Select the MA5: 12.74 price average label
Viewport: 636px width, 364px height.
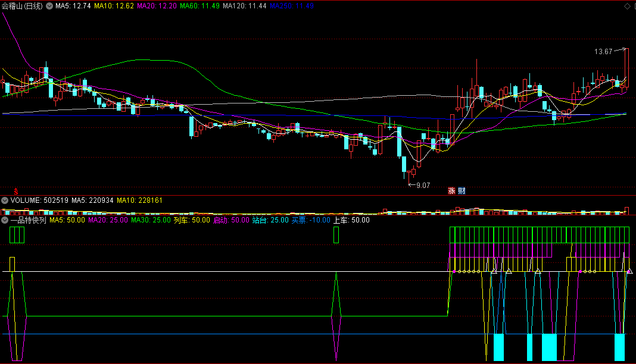pos(73,6)
